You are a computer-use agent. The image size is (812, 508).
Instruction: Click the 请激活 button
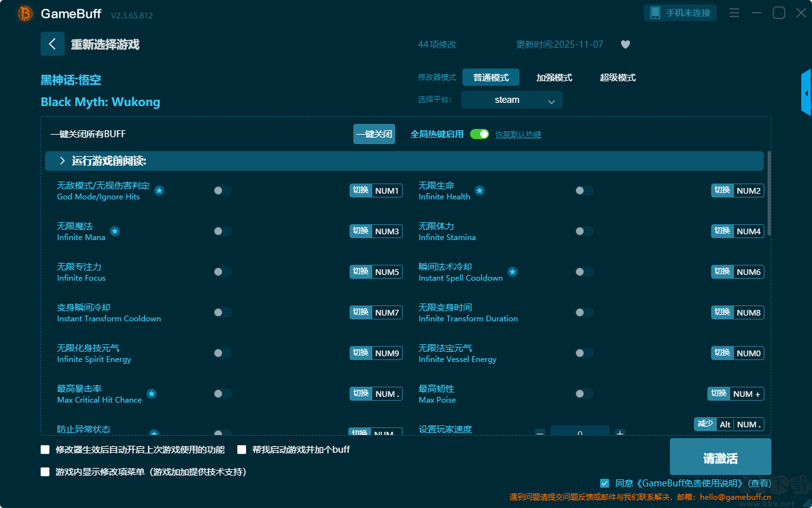721,457
